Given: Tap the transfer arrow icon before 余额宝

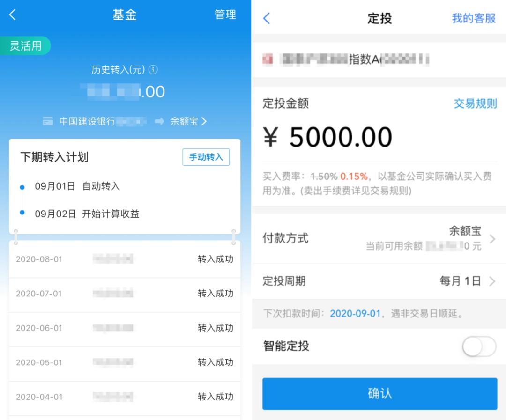Looking at the screenshot, I should [x=159, y=121].
